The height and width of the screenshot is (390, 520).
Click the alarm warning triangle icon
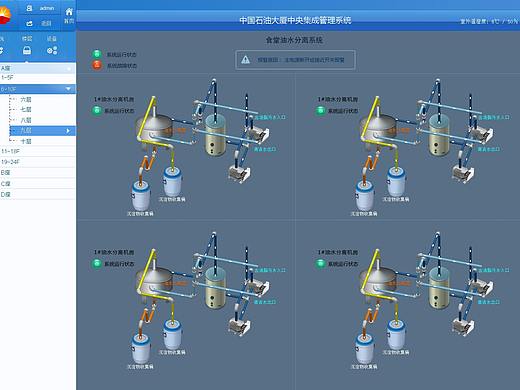coord(246,60)
